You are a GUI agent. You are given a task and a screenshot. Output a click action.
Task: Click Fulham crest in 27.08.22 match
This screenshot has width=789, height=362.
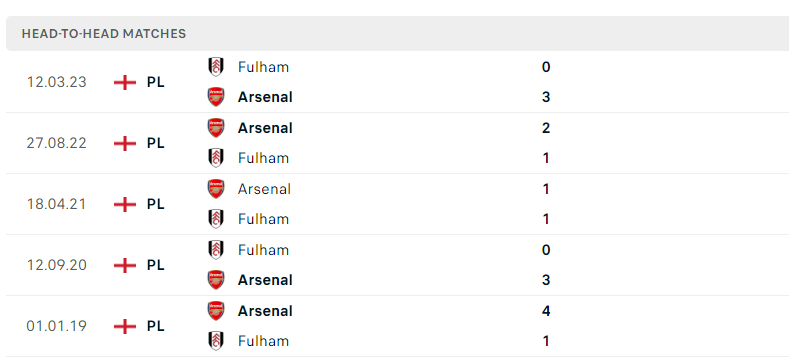pyautogui.click(x=216, y=158)
